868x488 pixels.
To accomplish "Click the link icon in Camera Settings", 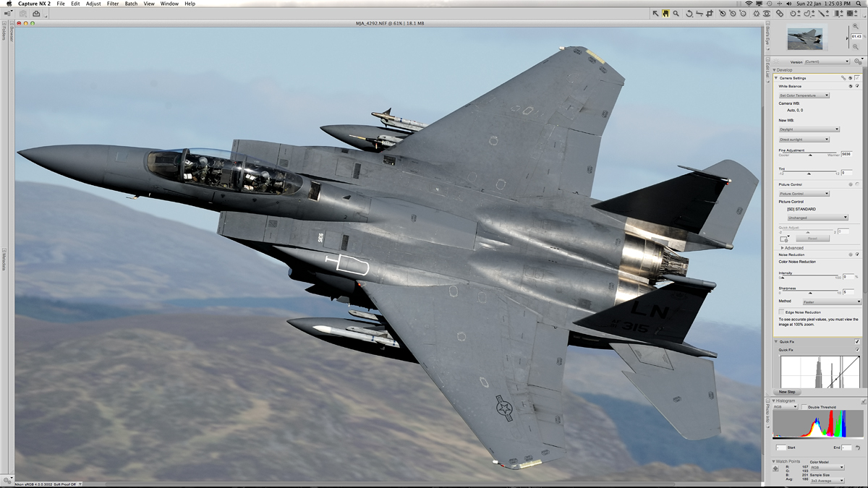I will click(x=843, y=78).
